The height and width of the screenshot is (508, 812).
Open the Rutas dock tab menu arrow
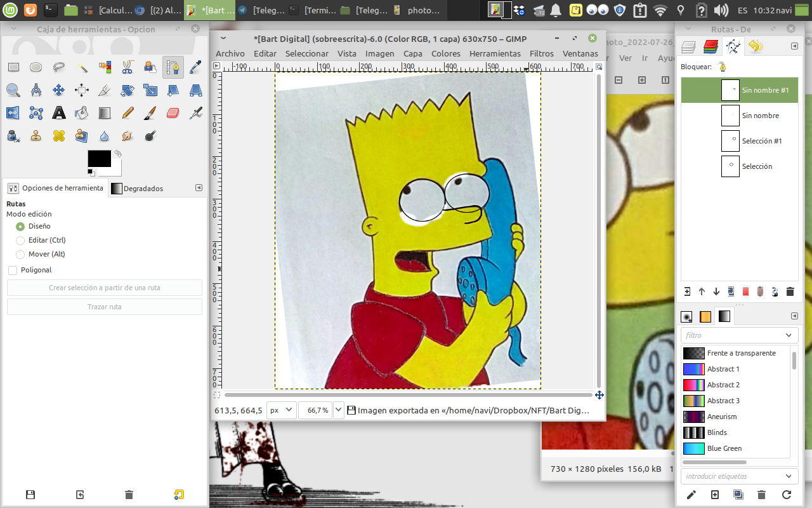coord(794,46)
